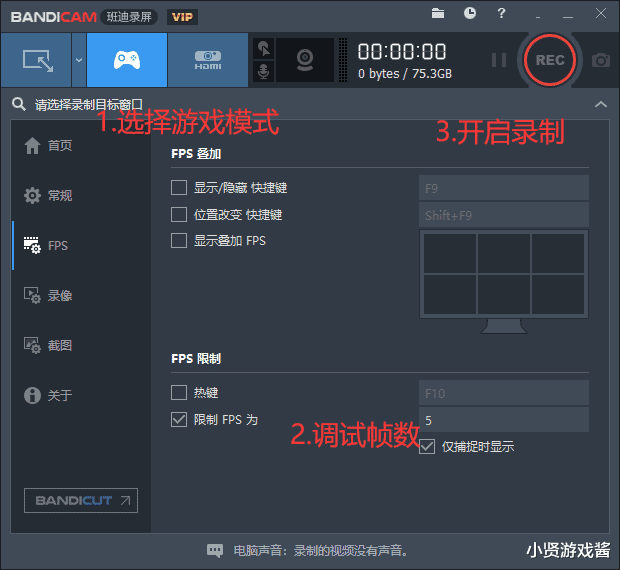
Task: Click the search magnifier icon
Action: pos(19,104)
